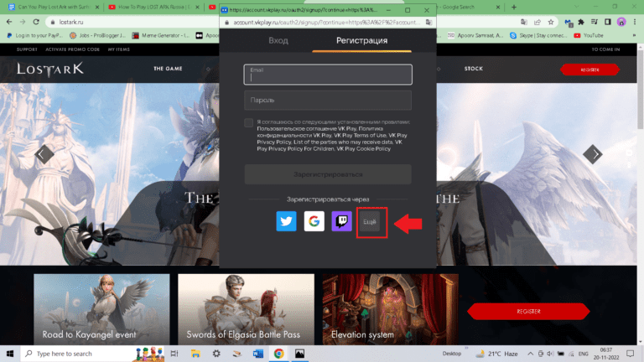Switch to the Вход login tab
644x362 pixels.
[x=278, y=40]
